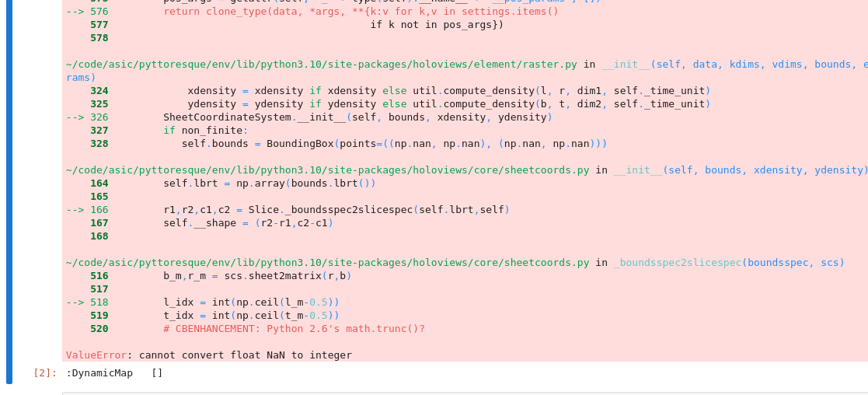The height and width of the screenshot is (395, 868).
Task: Click line number 168
Action: click(99, 236)
